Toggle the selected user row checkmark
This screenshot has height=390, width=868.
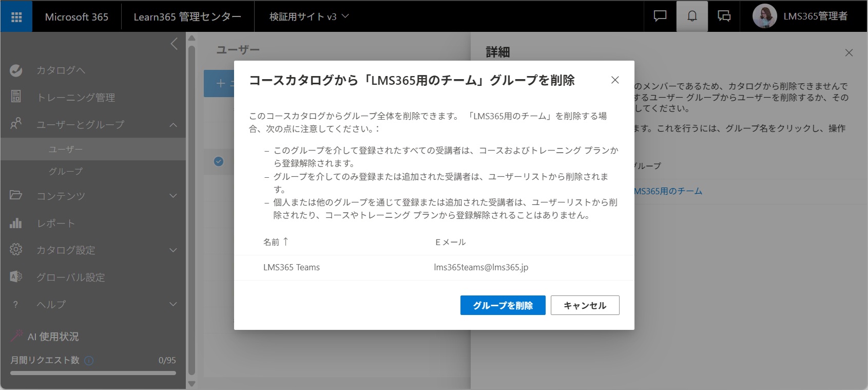tap(219, 161)
